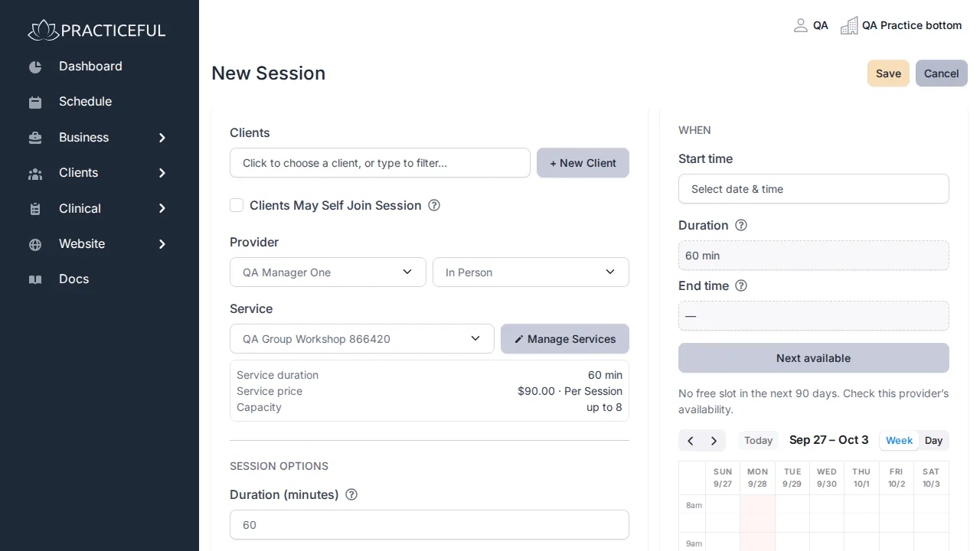Click the Select date & time field
The image size is (980, 551).
tap(814, 189)
